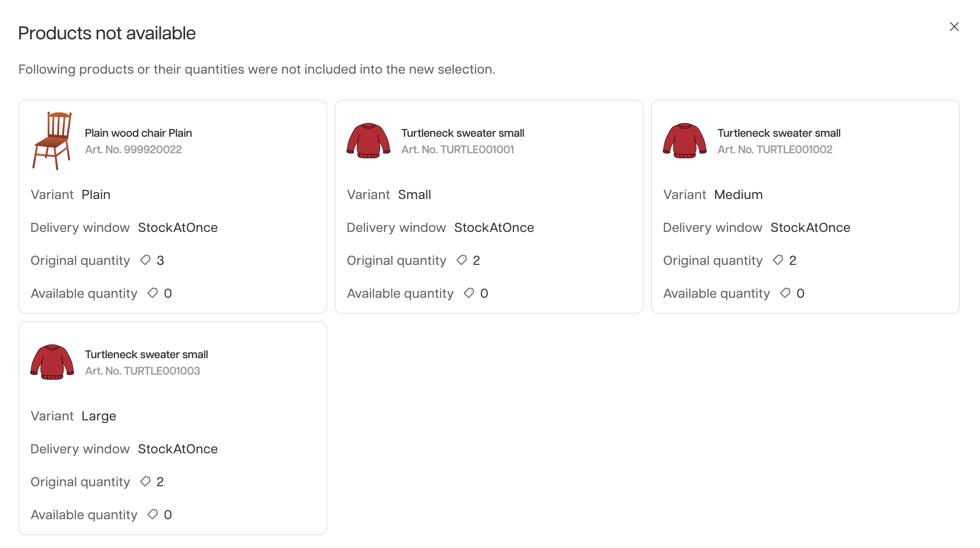
Task: Select the Plain wood chair Plain title
Action: 138,133
